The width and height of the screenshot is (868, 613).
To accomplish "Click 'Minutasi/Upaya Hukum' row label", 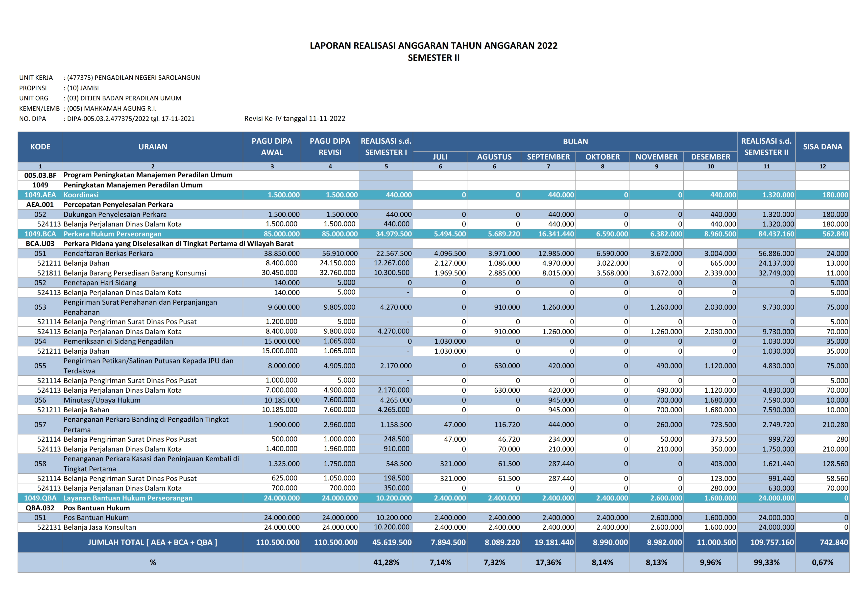I will click(x=102, y=400).
